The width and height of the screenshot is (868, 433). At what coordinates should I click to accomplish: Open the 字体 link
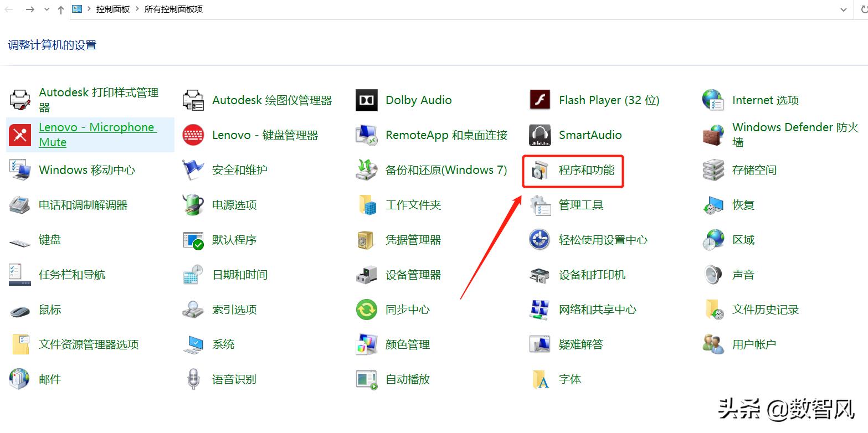(570, 379)
